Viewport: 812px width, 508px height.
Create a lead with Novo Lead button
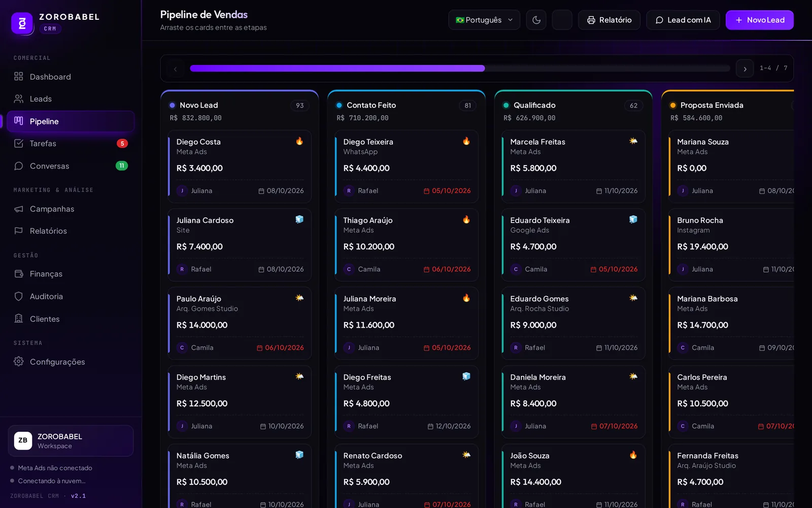pos(760,20)
